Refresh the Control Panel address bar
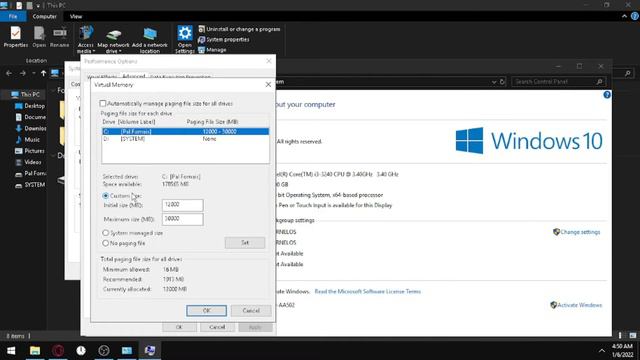 coord(502,82)
